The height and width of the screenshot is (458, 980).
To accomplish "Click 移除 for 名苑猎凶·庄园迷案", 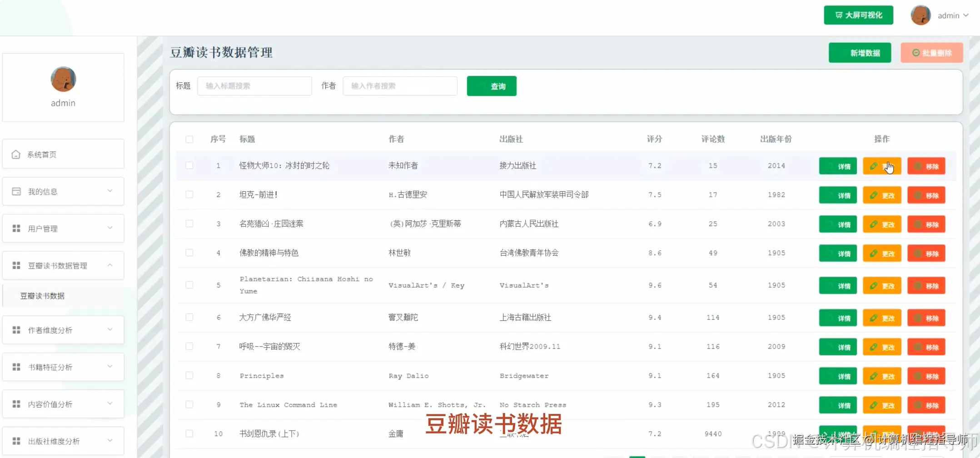I will [926, 224].
